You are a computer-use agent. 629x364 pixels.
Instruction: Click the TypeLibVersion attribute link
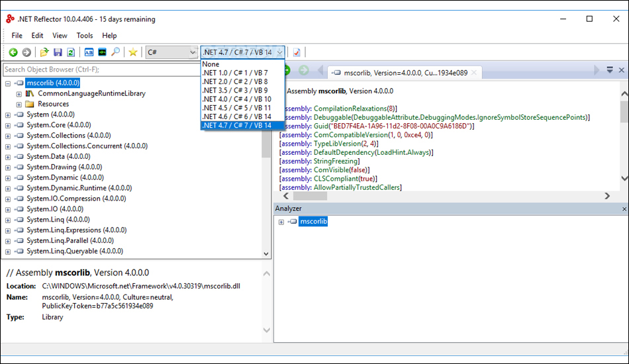[x=338, y=144]
